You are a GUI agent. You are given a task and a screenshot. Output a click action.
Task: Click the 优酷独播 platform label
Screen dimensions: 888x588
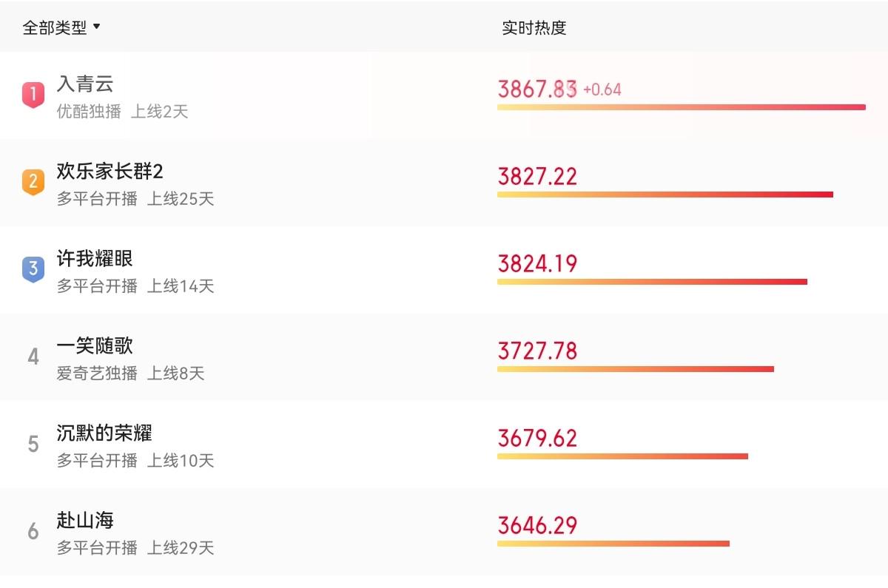pyautogui.click(x=89, y=112)
